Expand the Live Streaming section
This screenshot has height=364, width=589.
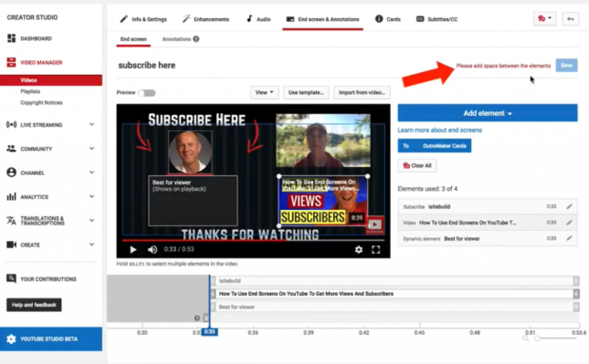click(x=91, y=125)
